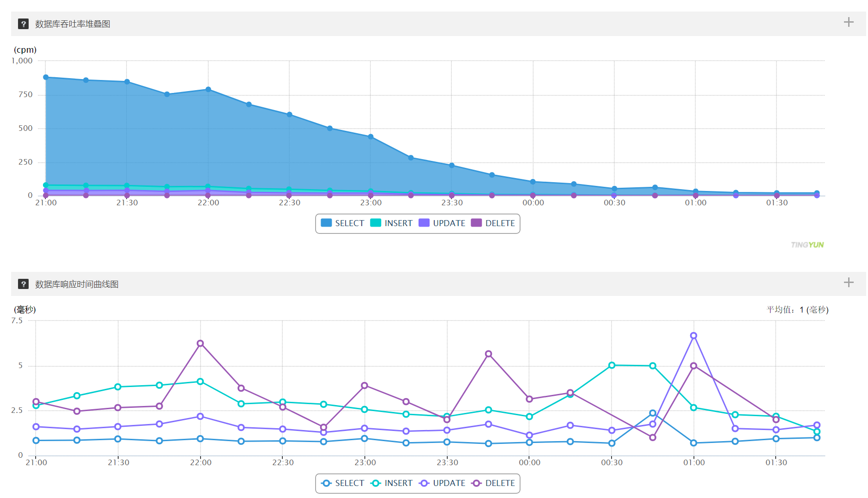Click the UPDATE peak point at 01:00
This screenshot has height=498, width=868.
693,336
